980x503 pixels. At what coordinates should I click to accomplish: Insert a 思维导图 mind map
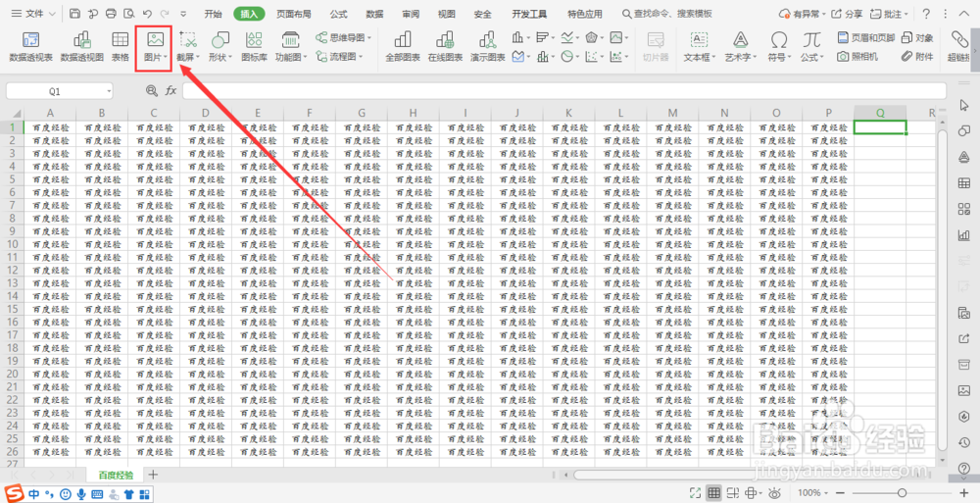point(343,37)
